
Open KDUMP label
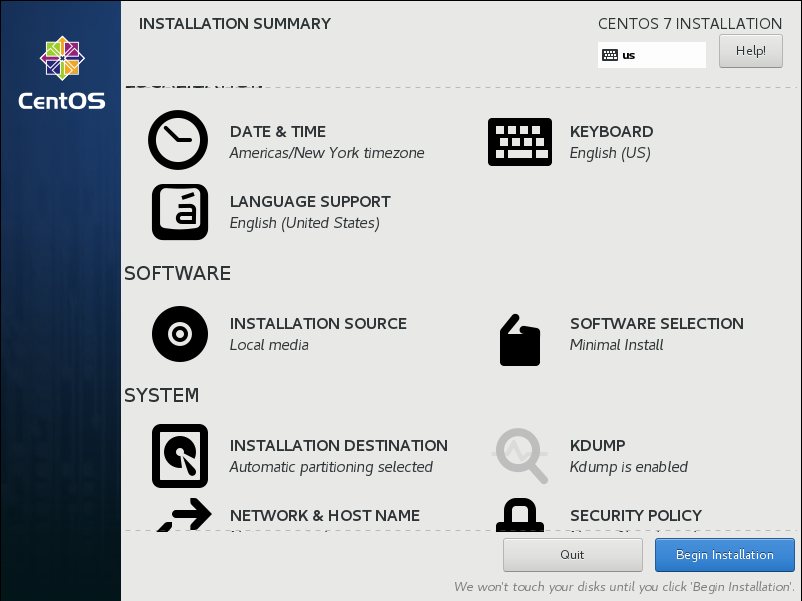tap(597, 446)
